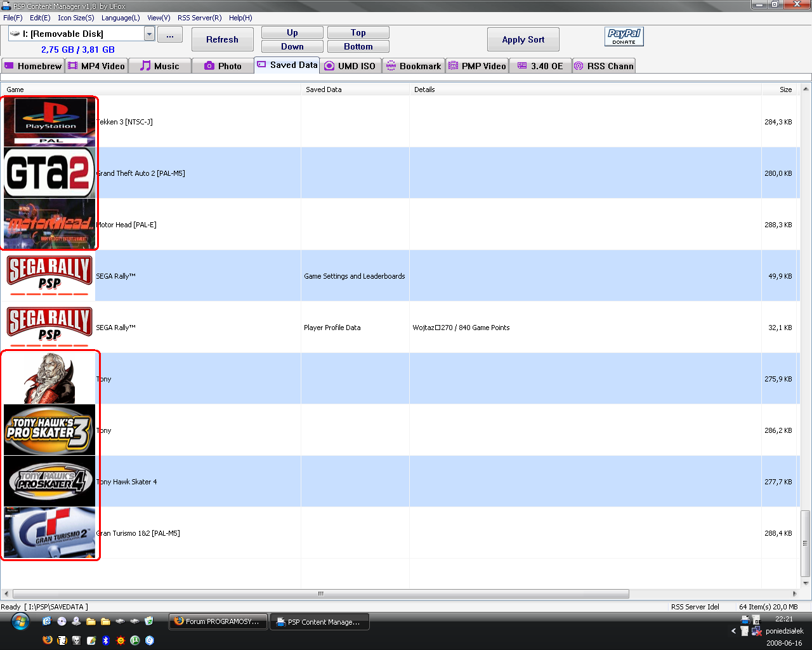
Task: Select the 'Game Settings and Leaderboards' cell
Action: [x=355, y=276]
